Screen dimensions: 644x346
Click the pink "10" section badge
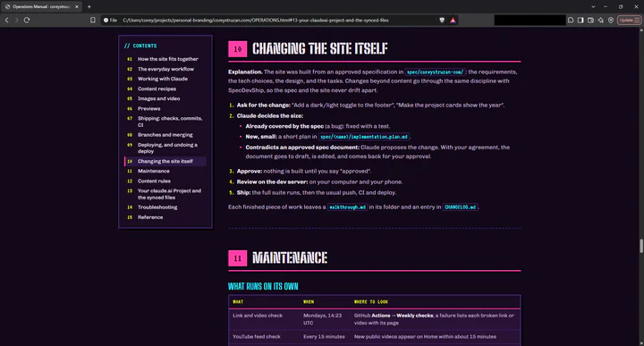coord(237,49)
